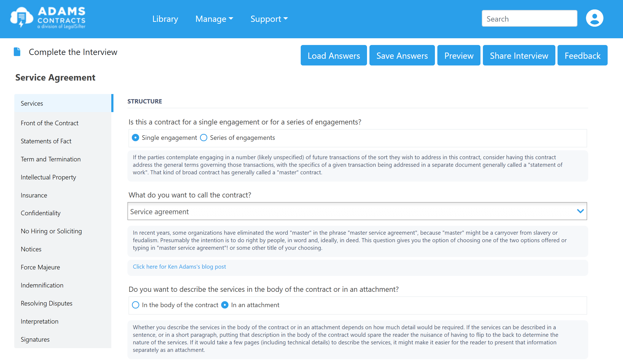Image resolution: width=623 pixels, height=364 pixels.
Task: Click the Ken Adams blog post link
Action: click(x=179, y=266)
